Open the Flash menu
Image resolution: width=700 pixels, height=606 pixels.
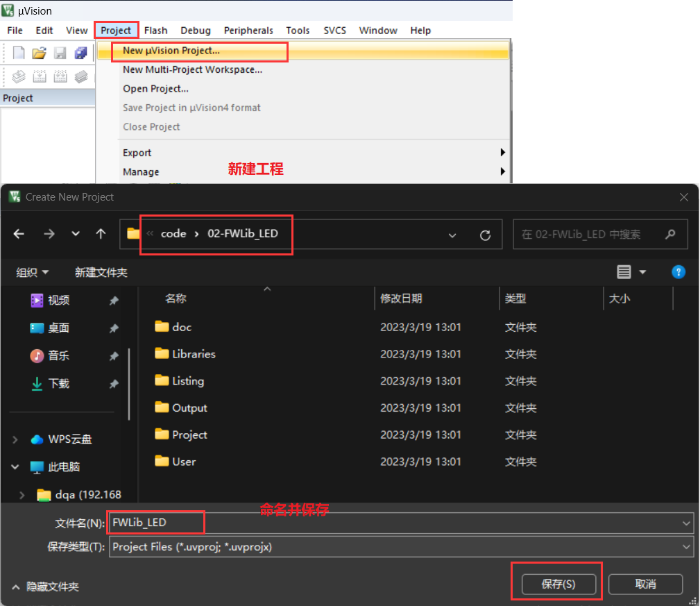[x=156, y=31]
